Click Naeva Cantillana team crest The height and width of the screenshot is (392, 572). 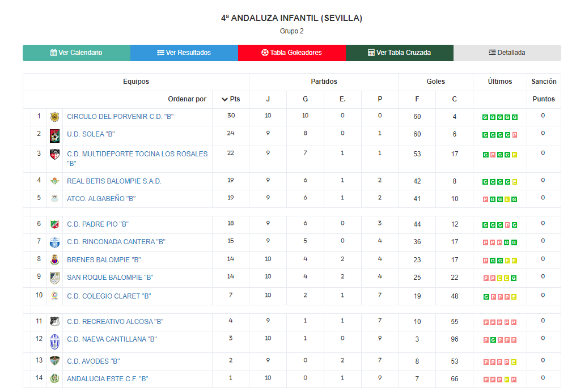pos(55,342)
